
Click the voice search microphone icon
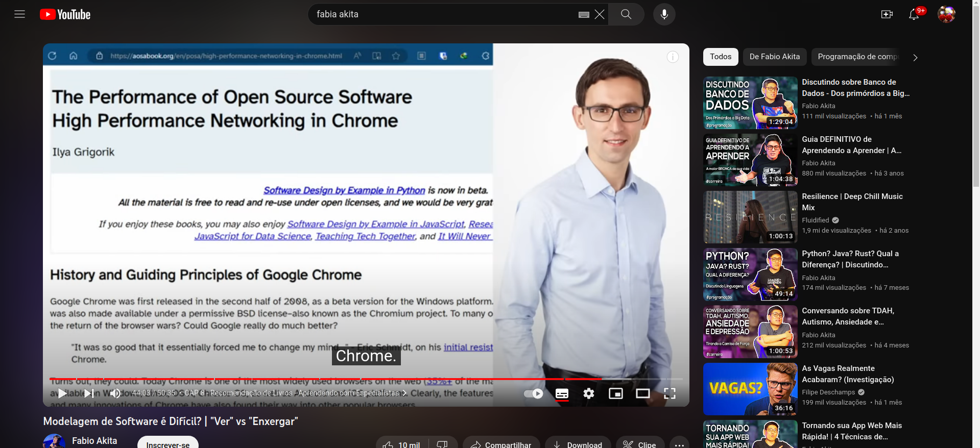664,14
